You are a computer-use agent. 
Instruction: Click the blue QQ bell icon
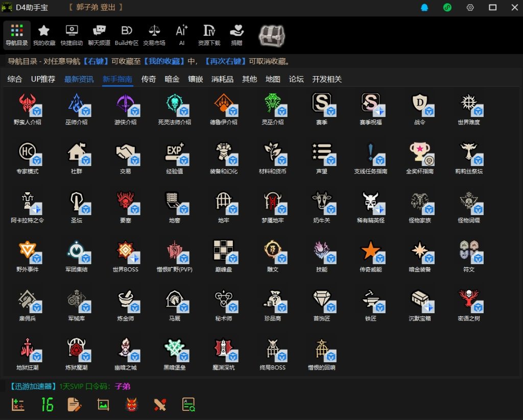[424, 7]
